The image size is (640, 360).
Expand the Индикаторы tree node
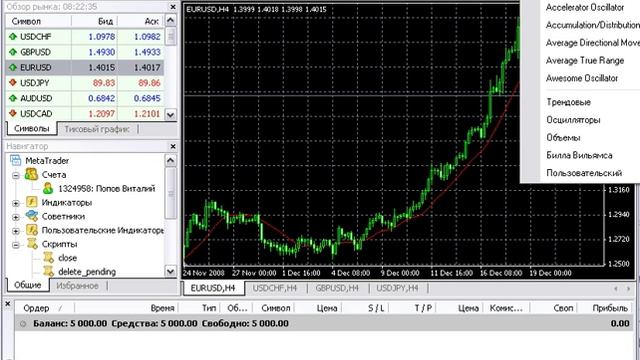click(16, 203)
